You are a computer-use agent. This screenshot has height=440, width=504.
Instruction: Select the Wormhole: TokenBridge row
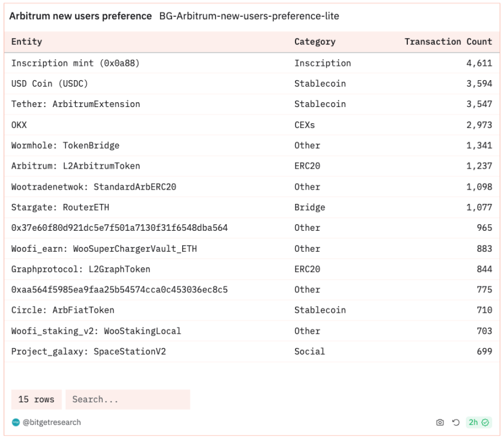point(66,145)
